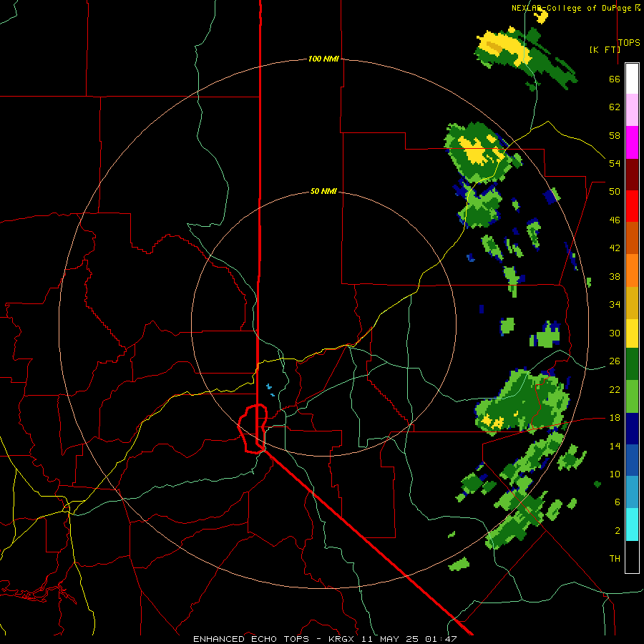Click the 'TOPS' legend heading
This screenshot has width=644, height=644.
[629, 43]
